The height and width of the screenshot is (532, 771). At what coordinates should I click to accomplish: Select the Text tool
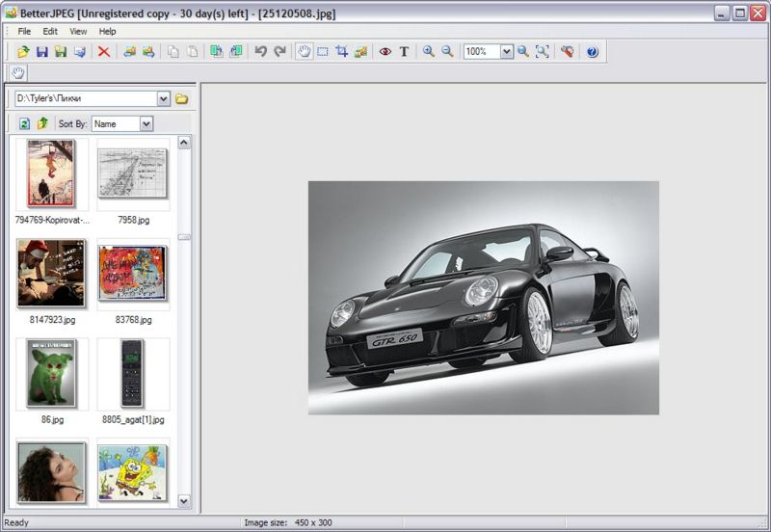pyautogui.click(x=404, y=51)
